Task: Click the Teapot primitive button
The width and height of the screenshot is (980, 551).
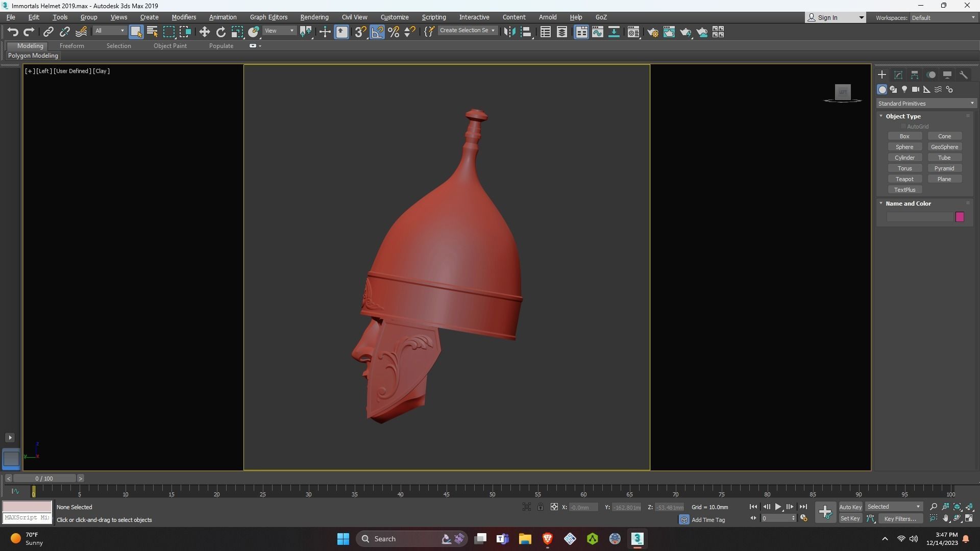Action: point(904,179)
